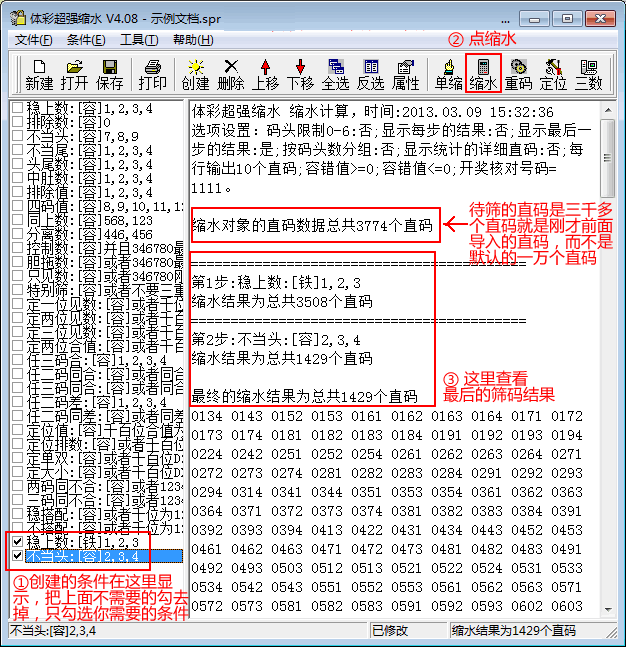Viewport: 626px width, 647px height.
Task: Select the 定单双 condition row
Action: [x=104, y=458]
